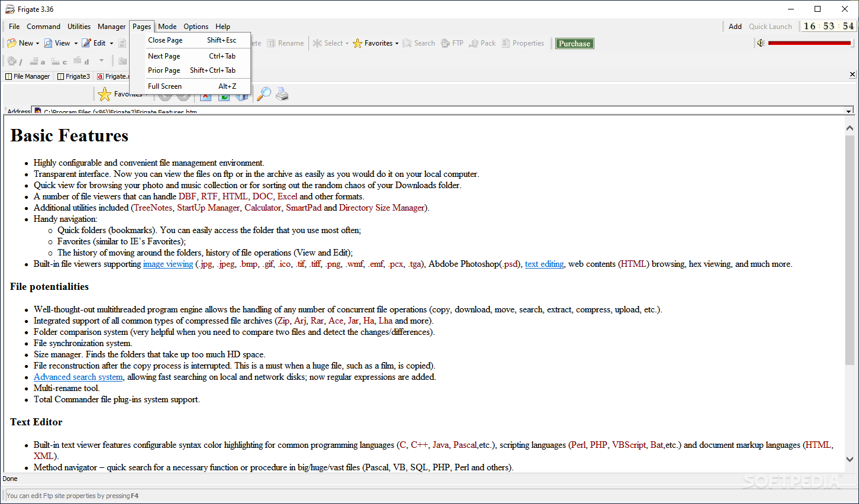Open the Command menu
The image size is (859, 504).
point(43,27)
